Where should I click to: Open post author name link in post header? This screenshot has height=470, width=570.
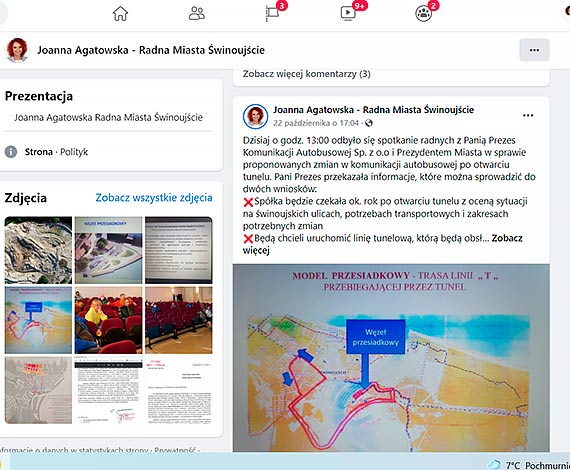tap(374, 110)
